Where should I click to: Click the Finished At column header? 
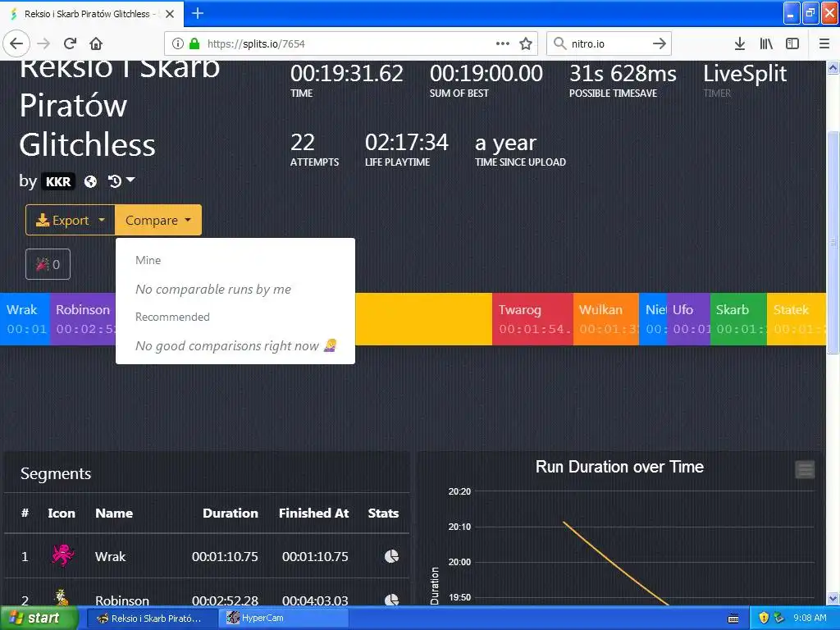(x=314, y=514)
